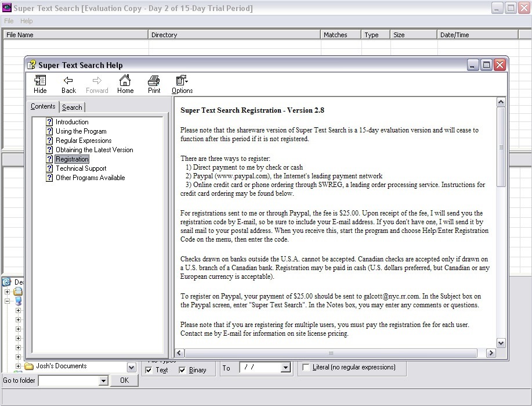
Task: Click the help horizontal scrollbar thumb
Action: tap(331, 353)
